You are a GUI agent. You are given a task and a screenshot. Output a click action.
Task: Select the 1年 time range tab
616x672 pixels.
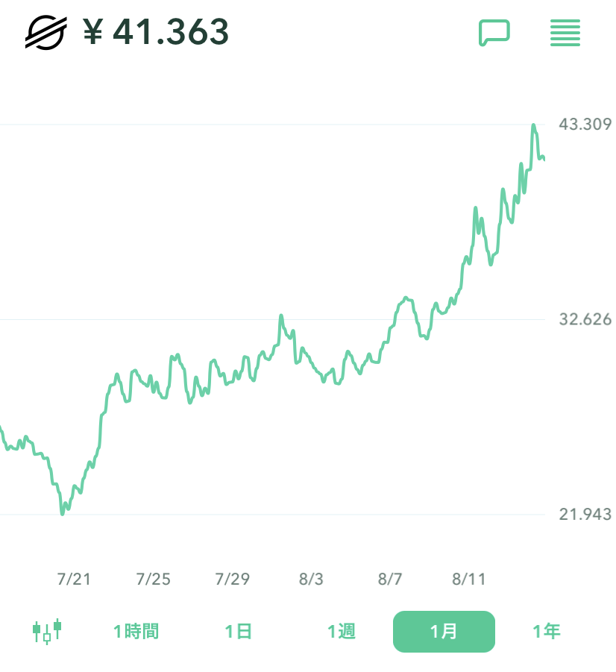click(x=547, y=632)
